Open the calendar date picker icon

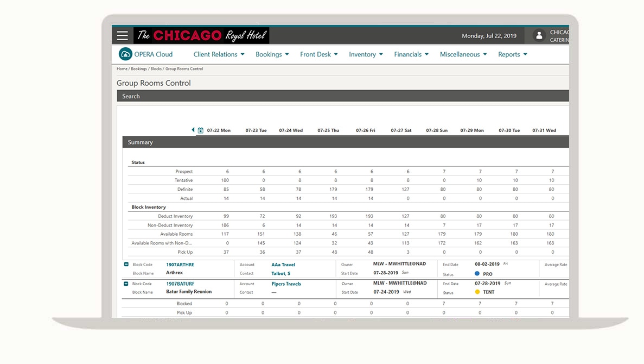coord(200,130)
